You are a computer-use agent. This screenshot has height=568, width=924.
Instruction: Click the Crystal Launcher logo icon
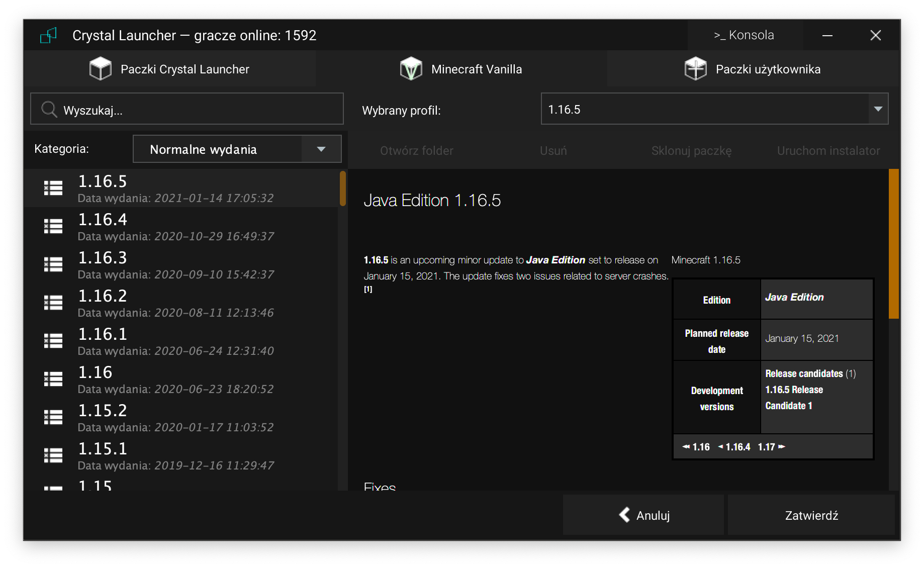click(x=48, y=36)
